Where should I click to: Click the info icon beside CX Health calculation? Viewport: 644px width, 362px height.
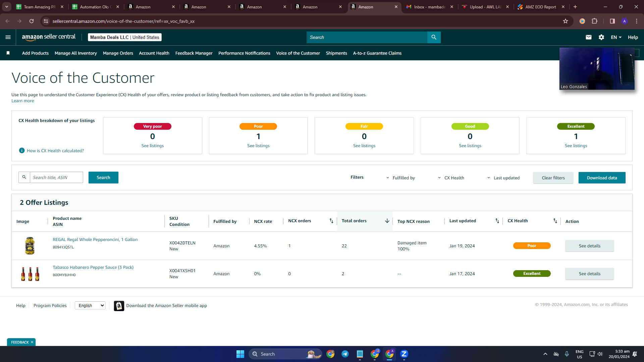coord(22,150)
